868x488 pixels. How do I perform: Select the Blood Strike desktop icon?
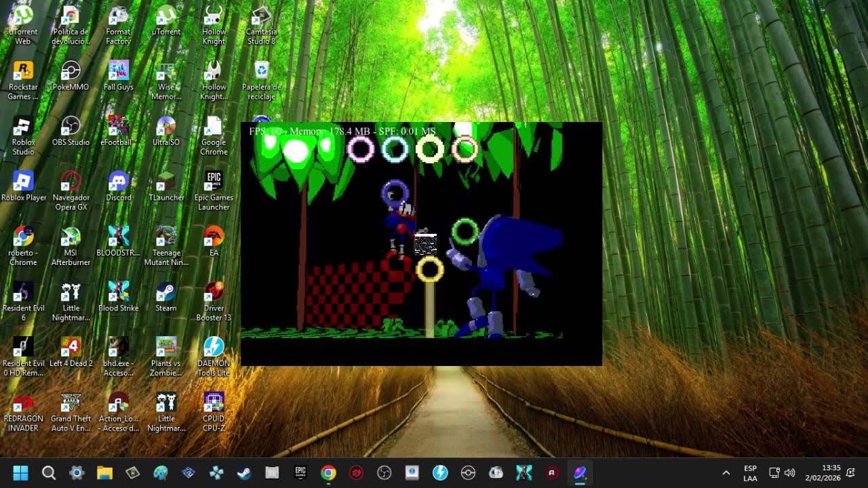(119, 297)
